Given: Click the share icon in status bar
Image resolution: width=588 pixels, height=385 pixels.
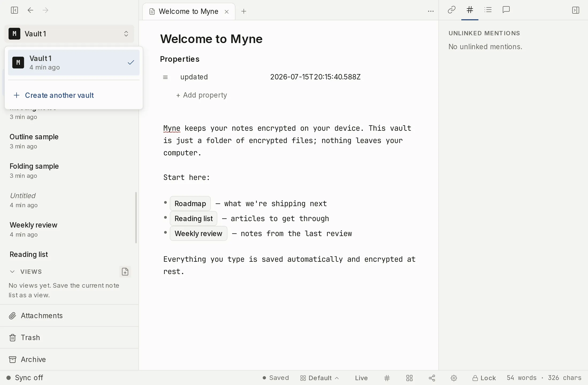Looking at the screenshot, I should coord(432,378).
